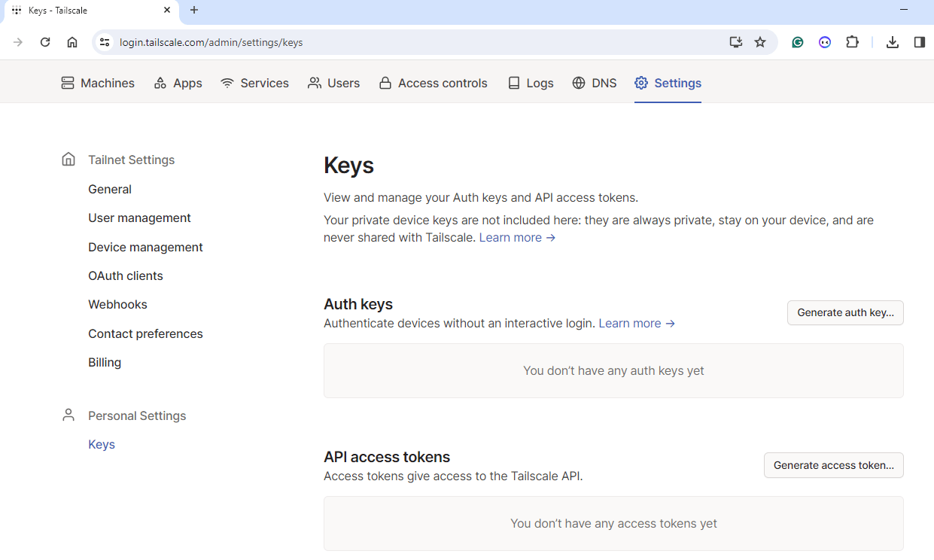934x560 pixels.
Task: Open the Logs tab
Action: [531, 83]
